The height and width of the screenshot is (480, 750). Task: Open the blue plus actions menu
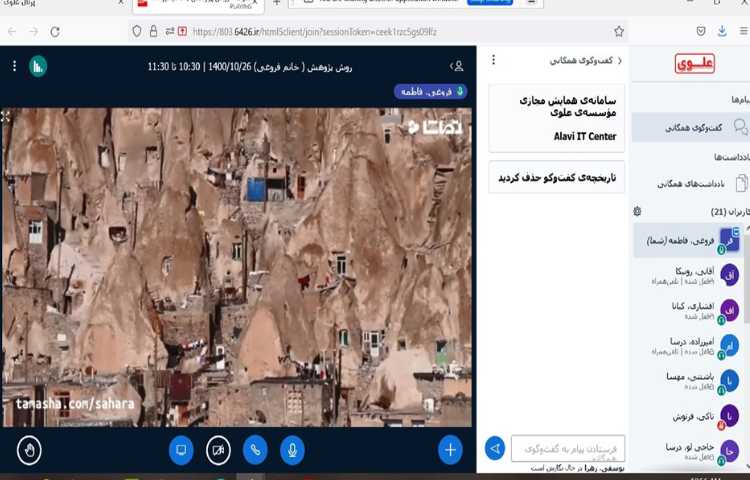click(450, 450)
